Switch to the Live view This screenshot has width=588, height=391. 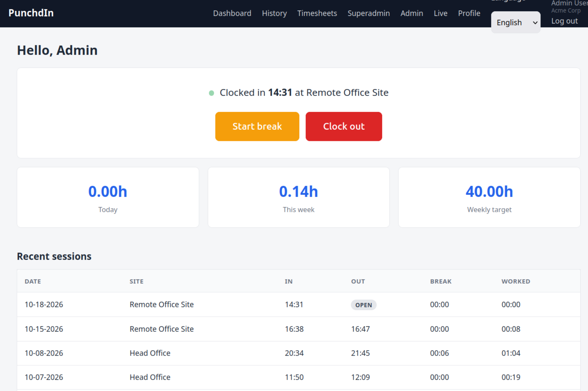tap(440, 13)
